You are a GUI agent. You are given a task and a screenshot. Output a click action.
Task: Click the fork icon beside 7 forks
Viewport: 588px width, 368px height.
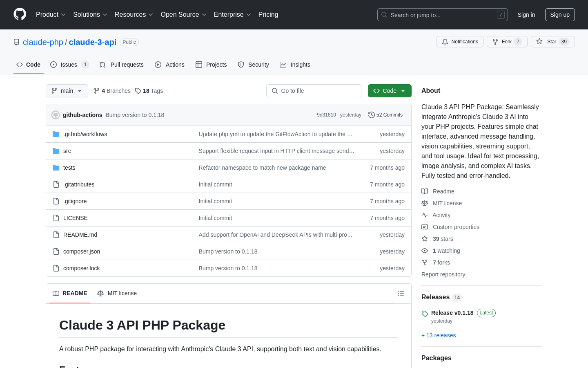[425, 263]
